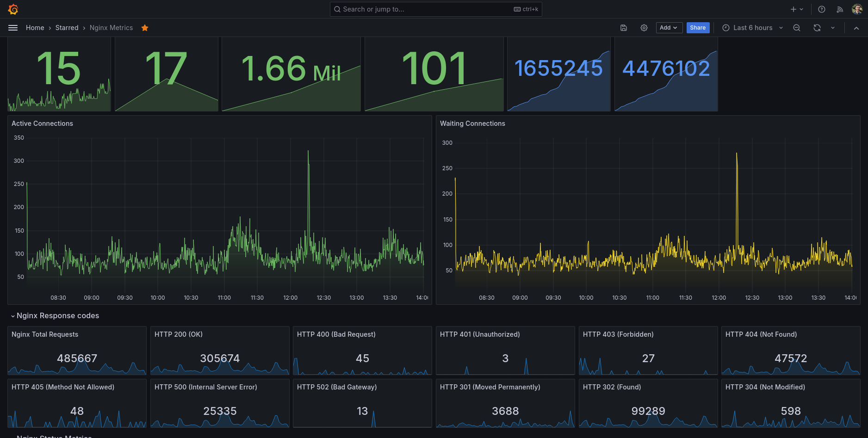The image size is (868, 438).
Task: Open the refresh interval dropdown
Action: click(833, 28)
